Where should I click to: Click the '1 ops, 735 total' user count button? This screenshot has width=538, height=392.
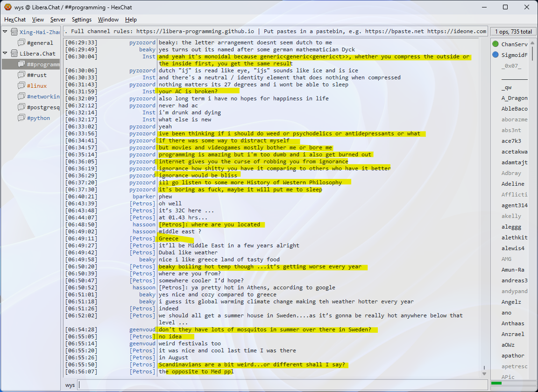click(513, 32)
